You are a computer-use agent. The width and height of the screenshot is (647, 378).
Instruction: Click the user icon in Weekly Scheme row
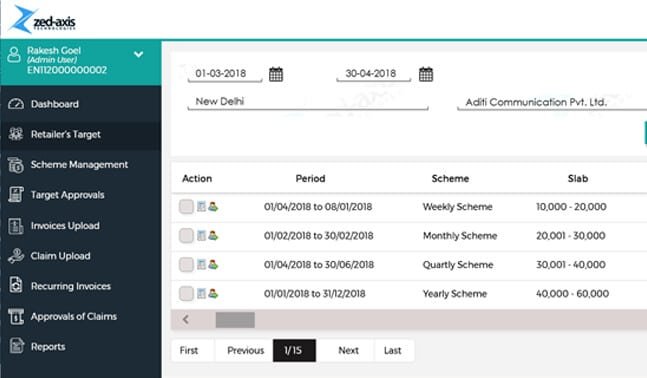tap(213, 206)
